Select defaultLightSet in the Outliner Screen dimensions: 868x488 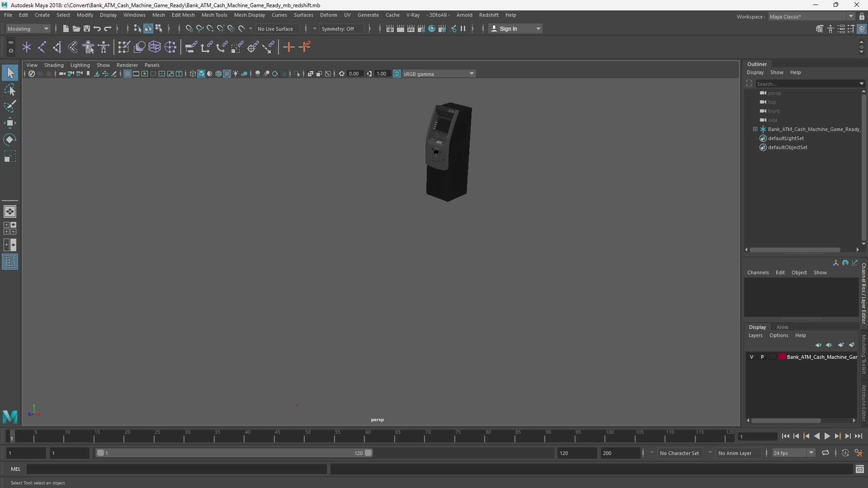click(786, 138)
